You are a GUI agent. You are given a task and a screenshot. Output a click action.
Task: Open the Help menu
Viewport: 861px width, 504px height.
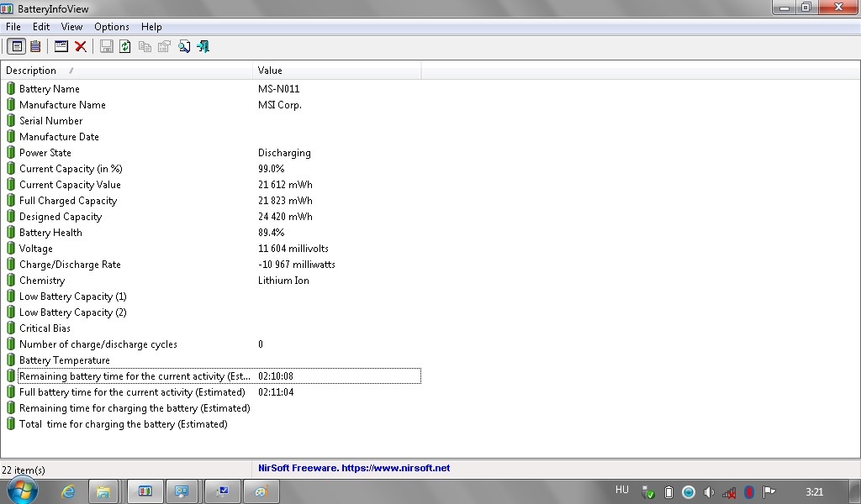151,26
